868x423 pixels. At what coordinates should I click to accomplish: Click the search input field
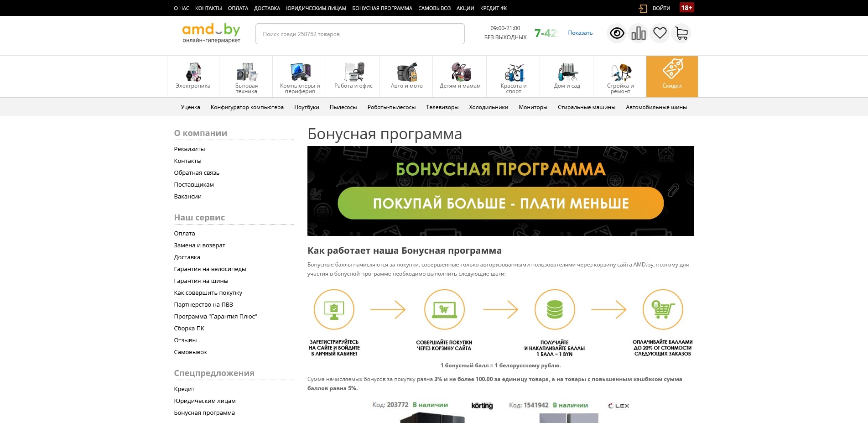click(359, 33)
